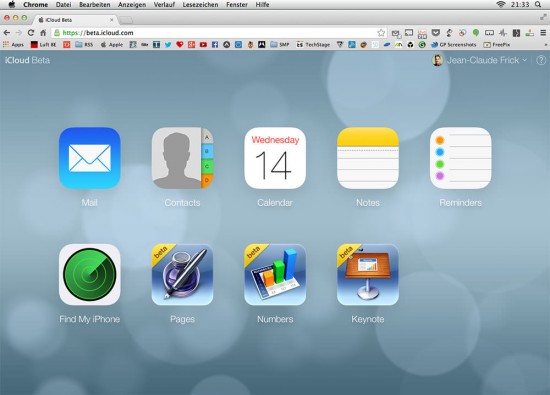
Task: Click the green lock security icon in address bar
Action: (x=57, y=33)
